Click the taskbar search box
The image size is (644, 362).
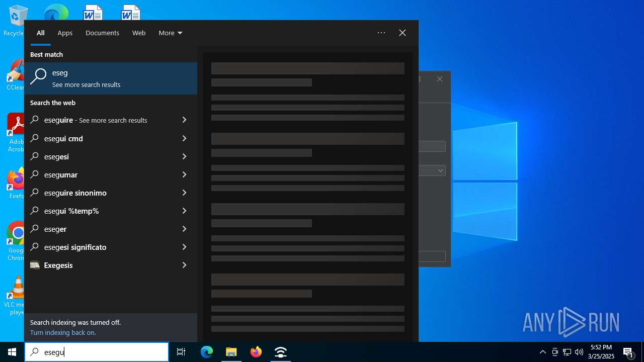(97, 352)
